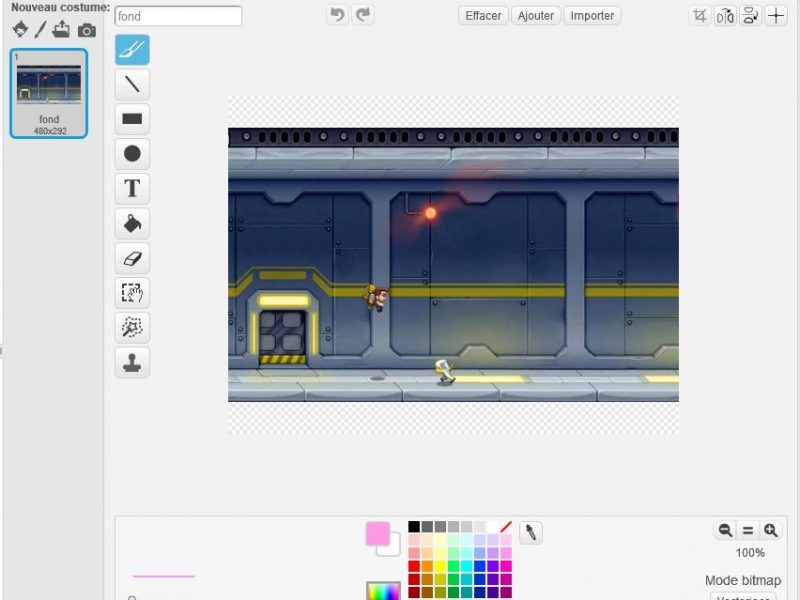
Task: Click the '100%' zoom level text
Action: click(749, 553)
